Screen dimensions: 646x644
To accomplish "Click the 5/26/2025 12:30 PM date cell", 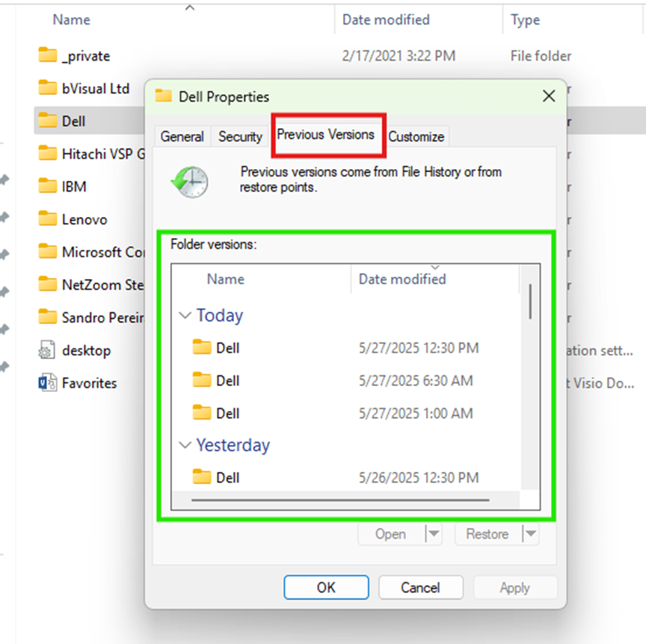I will point(419,477).
